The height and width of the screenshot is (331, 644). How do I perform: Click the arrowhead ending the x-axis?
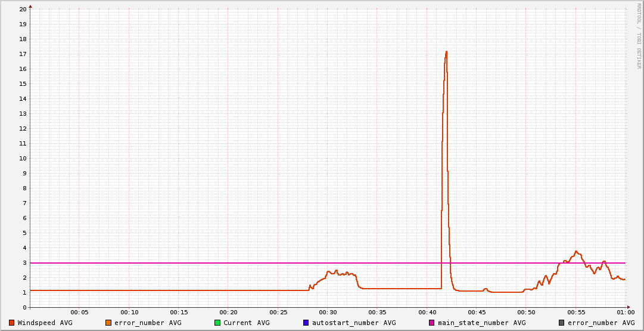click(628, 307)
